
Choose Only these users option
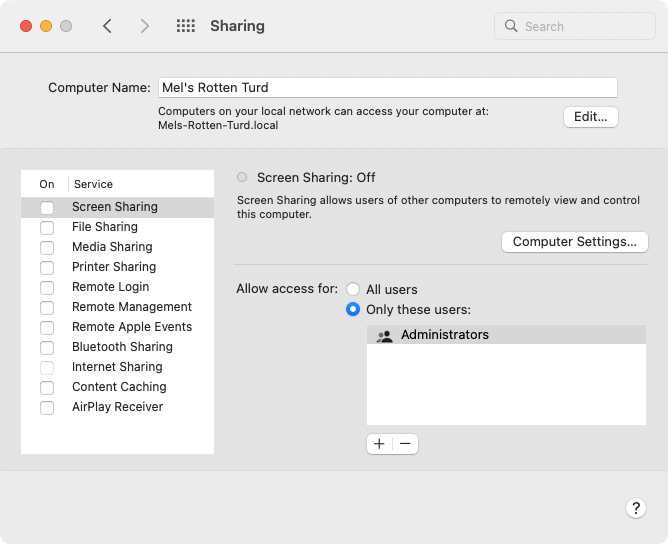pos(353,310)
